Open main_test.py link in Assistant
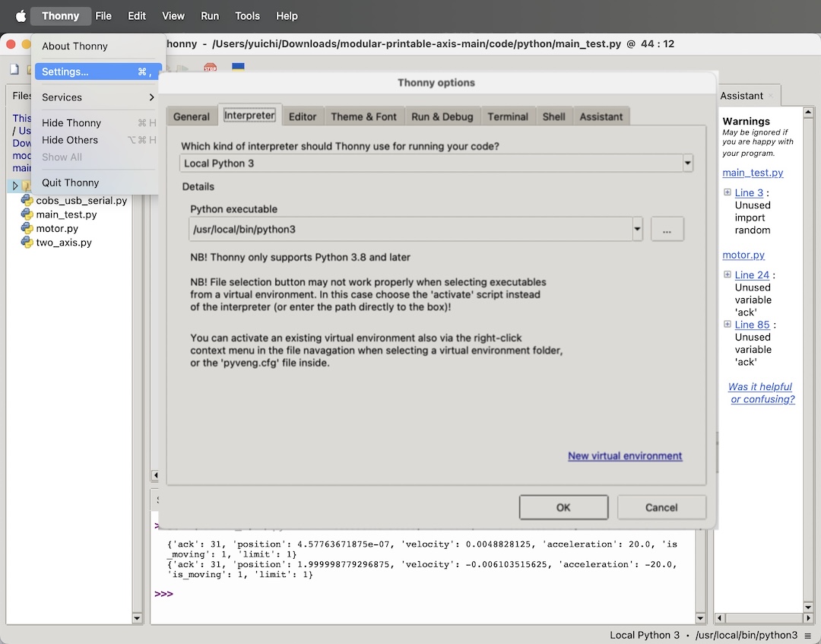This screenshot has height=644, width=821. [753, 173]
